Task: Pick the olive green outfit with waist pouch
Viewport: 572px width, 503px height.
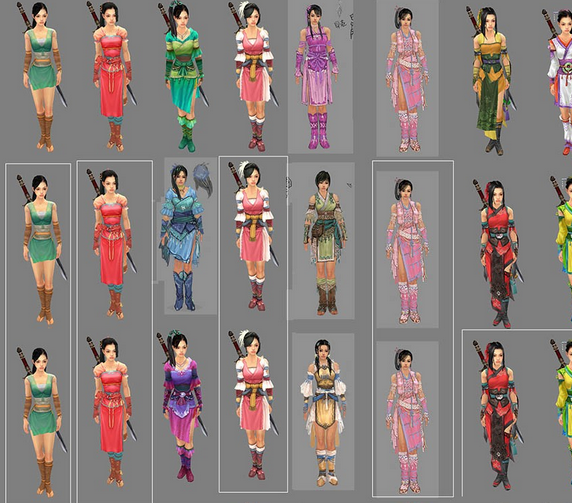Action: tap(325, 243)
